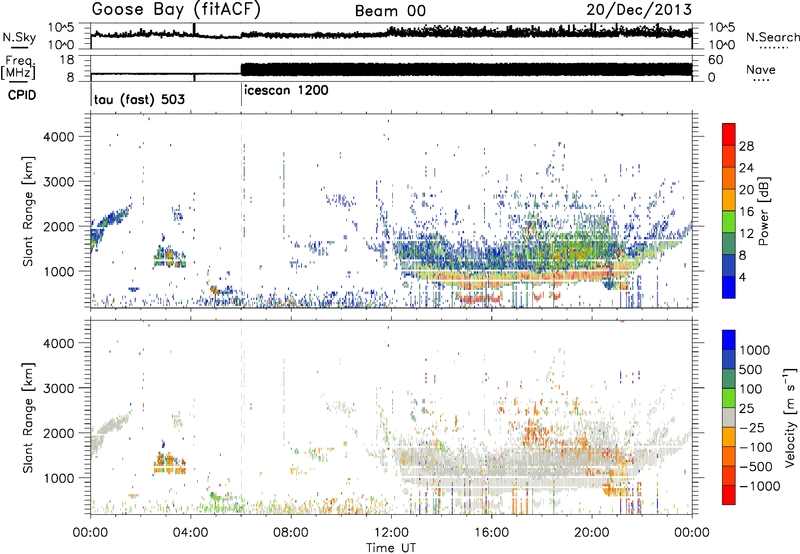Click the "24" Power colorbar value
Image resolution: width=800 pixels, height=554 pixels.
746,168
